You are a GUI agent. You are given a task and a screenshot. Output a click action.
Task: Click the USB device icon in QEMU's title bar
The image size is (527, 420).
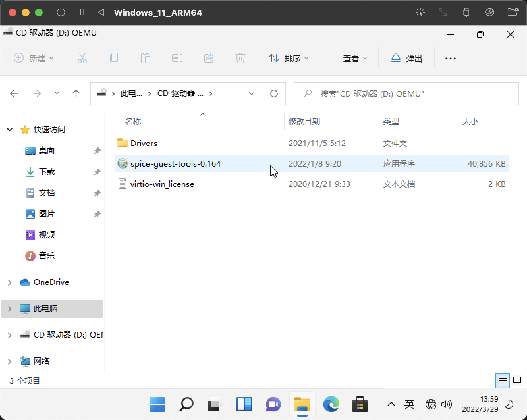click(466, 13)
